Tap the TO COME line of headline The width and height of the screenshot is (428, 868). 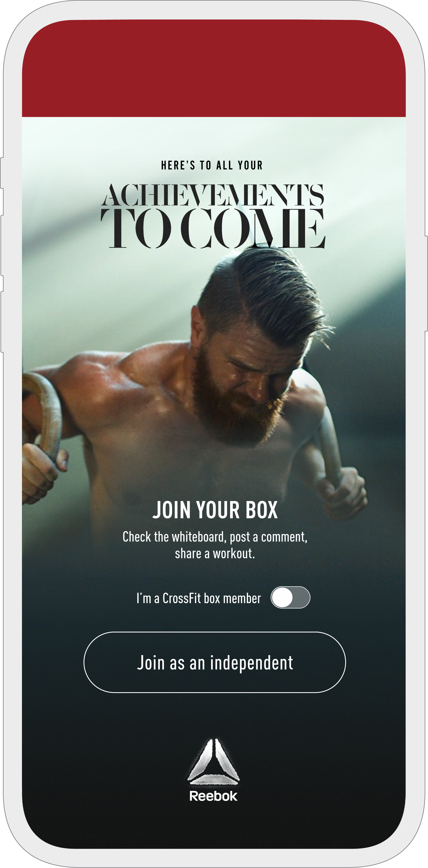coord(213,229)
